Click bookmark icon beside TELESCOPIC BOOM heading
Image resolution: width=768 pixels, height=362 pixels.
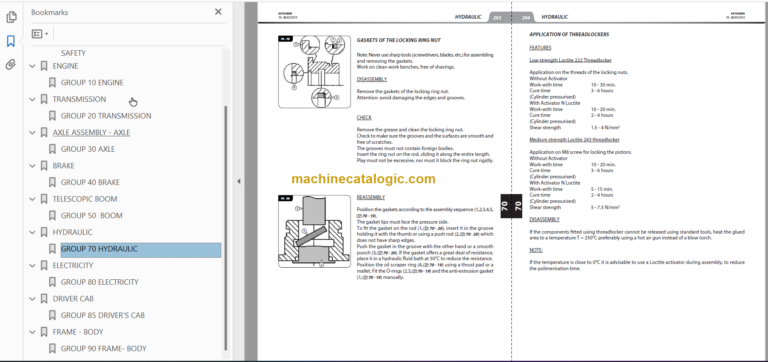[44, 199]
